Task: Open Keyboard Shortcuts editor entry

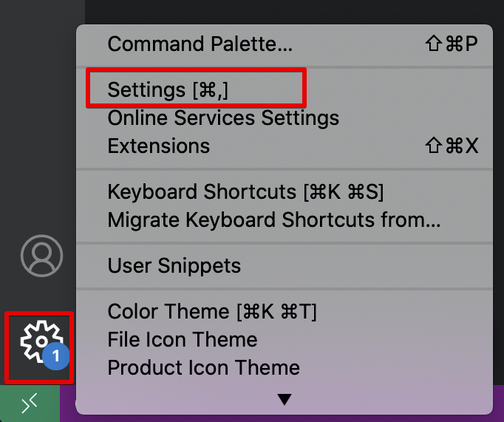Action: (245, 192)
